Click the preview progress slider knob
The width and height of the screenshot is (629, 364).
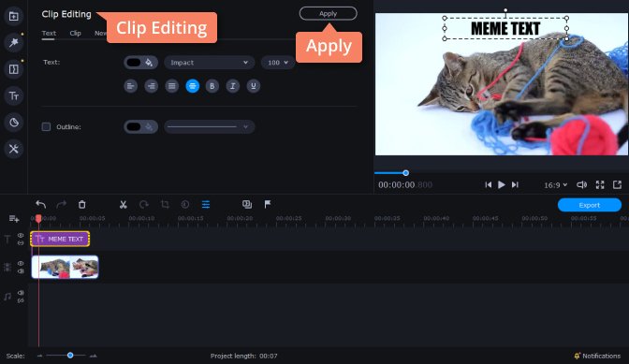[405, 173]
